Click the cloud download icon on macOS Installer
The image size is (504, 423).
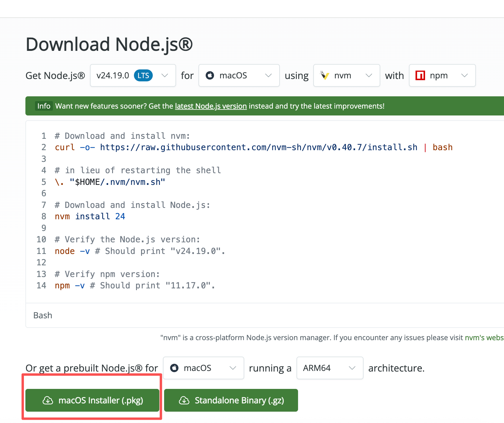coord(48,400)
